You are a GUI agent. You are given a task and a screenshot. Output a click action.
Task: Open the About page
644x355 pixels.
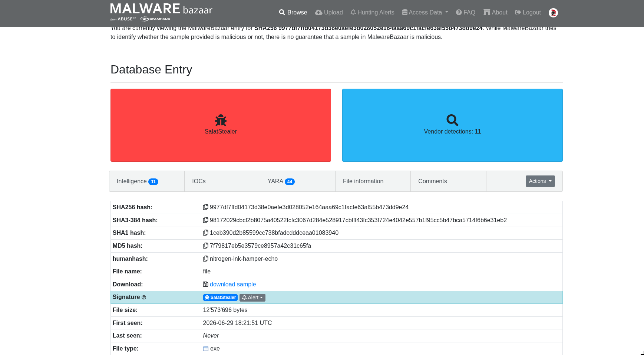[495, 12]
